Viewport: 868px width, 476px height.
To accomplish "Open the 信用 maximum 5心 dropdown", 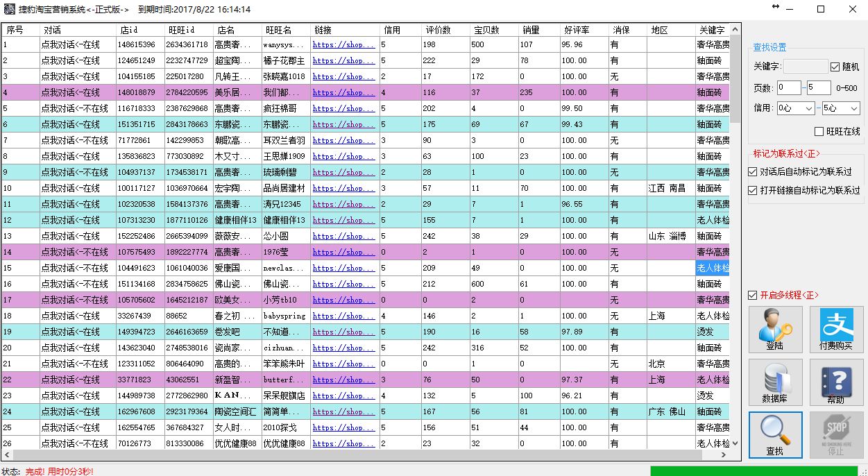I will (x=841, y=108).
